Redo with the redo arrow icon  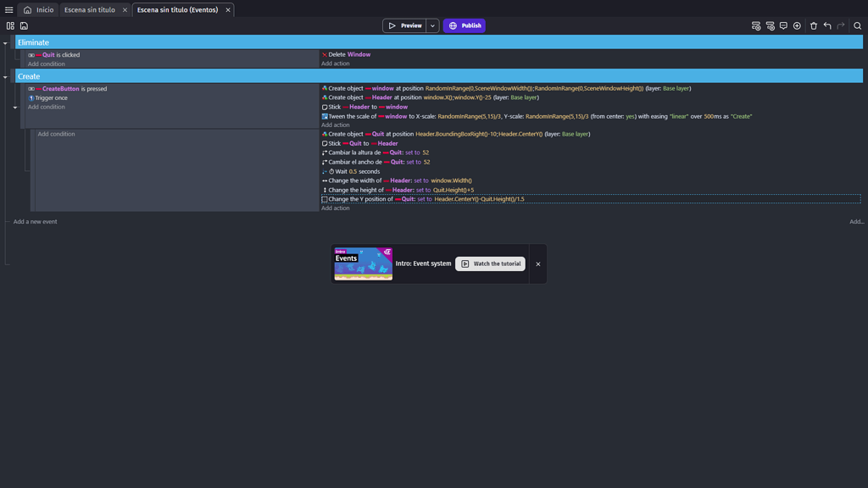click(x=841, y=25)
